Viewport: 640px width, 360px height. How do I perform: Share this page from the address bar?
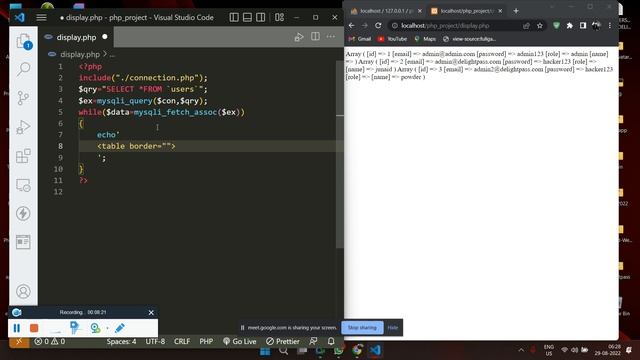point(527,26)
